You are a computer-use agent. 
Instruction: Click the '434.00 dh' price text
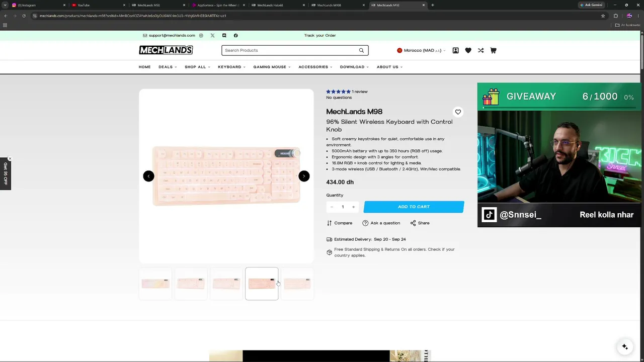(340, 182)
